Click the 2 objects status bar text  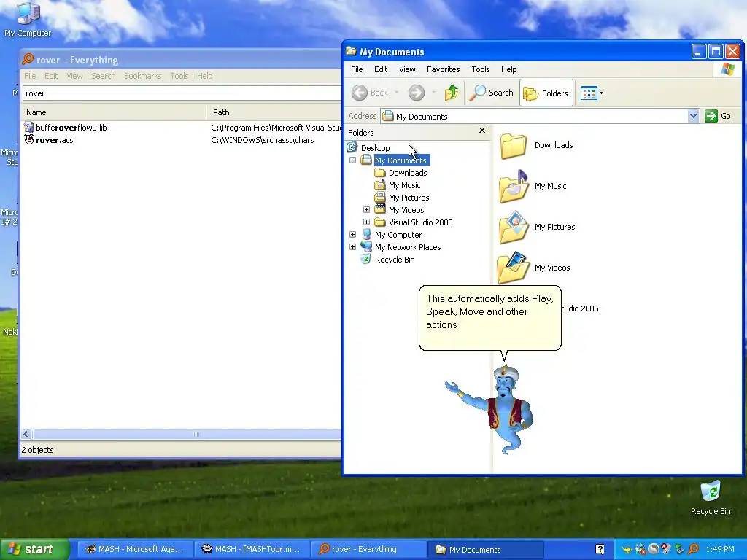(37, 450)
